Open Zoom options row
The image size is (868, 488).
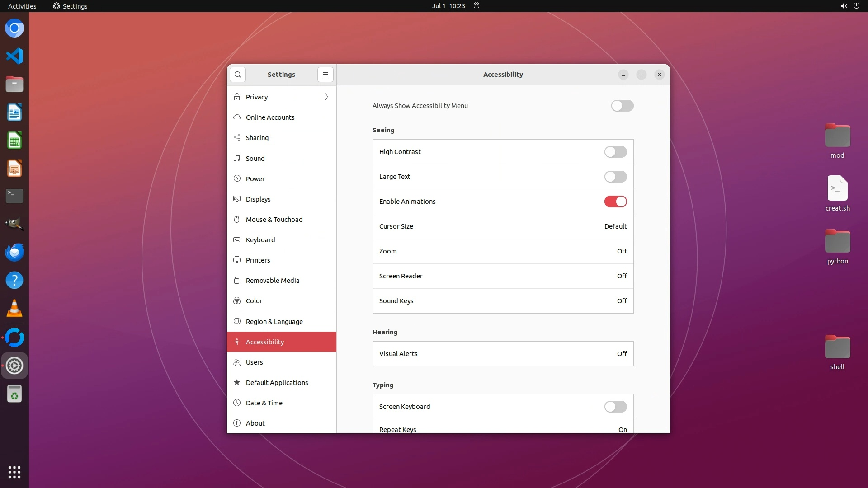click(503, 251)
